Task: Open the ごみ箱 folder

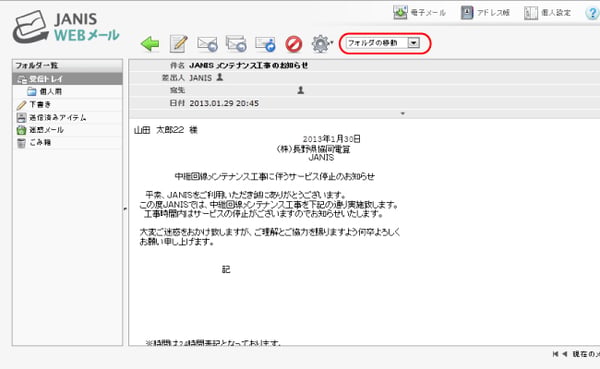Action: 34,142
